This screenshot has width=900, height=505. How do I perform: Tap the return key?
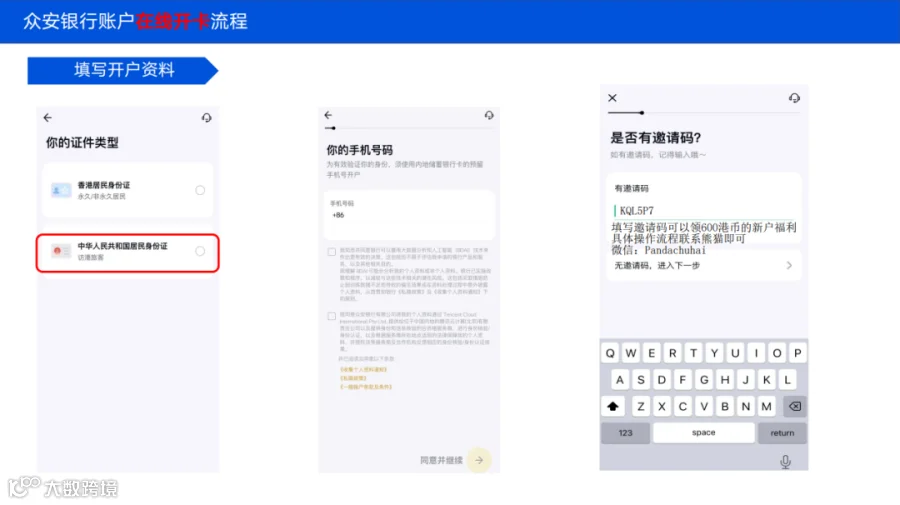click(782, 433)
